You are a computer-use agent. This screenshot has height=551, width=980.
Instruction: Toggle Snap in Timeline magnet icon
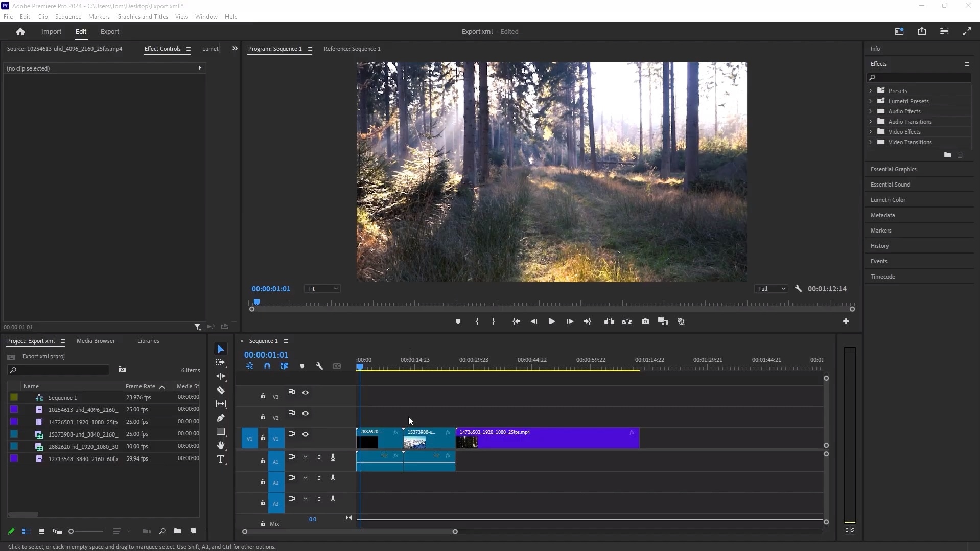(x=267, y=366)
